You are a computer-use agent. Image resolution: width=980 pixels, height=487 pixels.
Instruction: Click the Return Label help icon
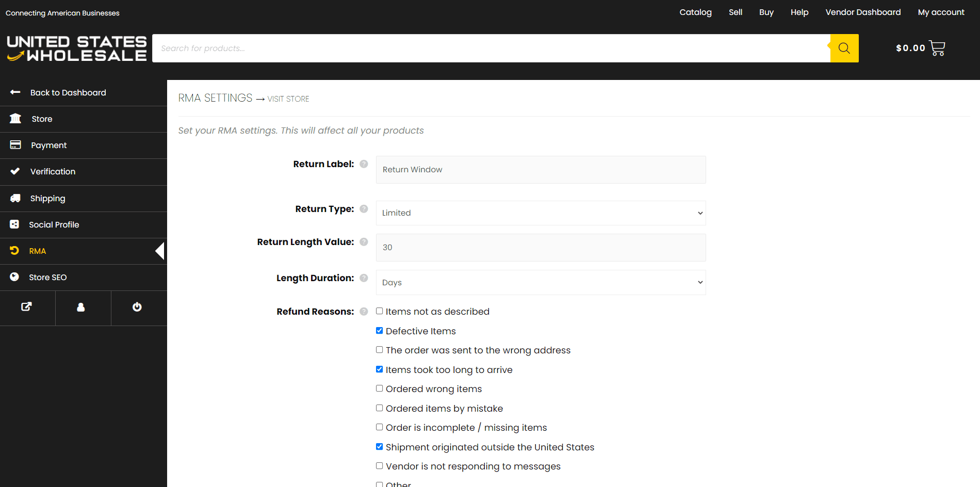pyautogui.click(x=364, y=164)
